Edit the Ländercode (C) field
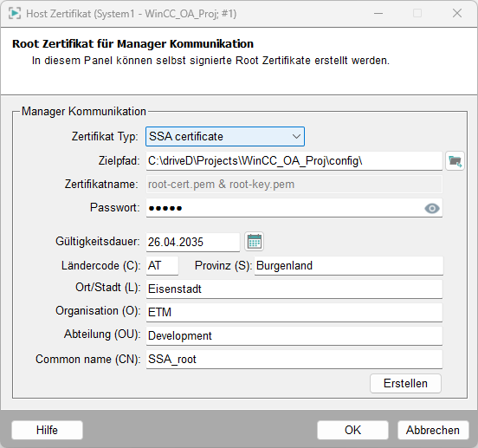 (x=162, y=266)
